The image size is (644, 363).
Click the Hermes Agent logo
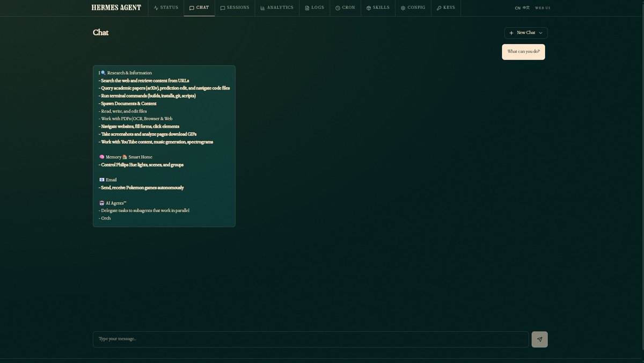tap(116, 8)
